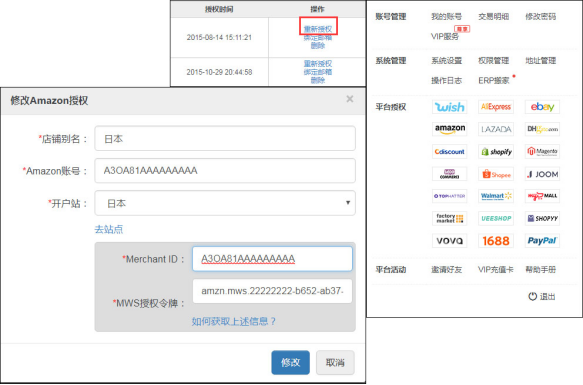Open the DHgate platform icon

pos(542,129)
